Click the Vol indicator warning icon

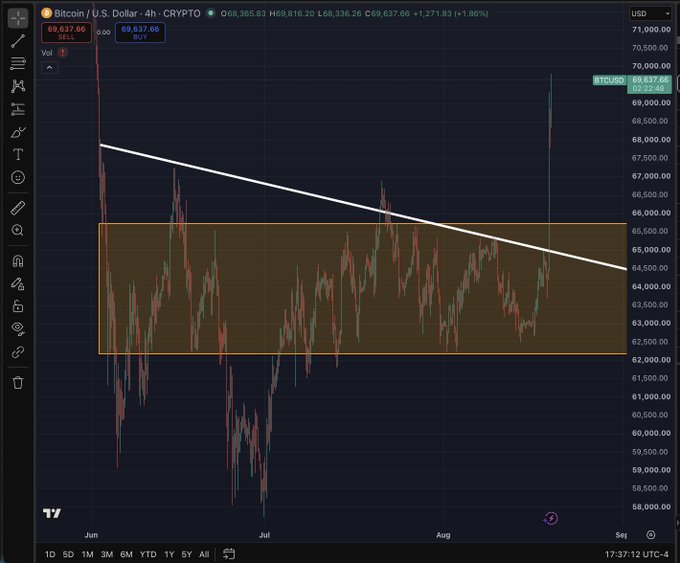[63, 52]
